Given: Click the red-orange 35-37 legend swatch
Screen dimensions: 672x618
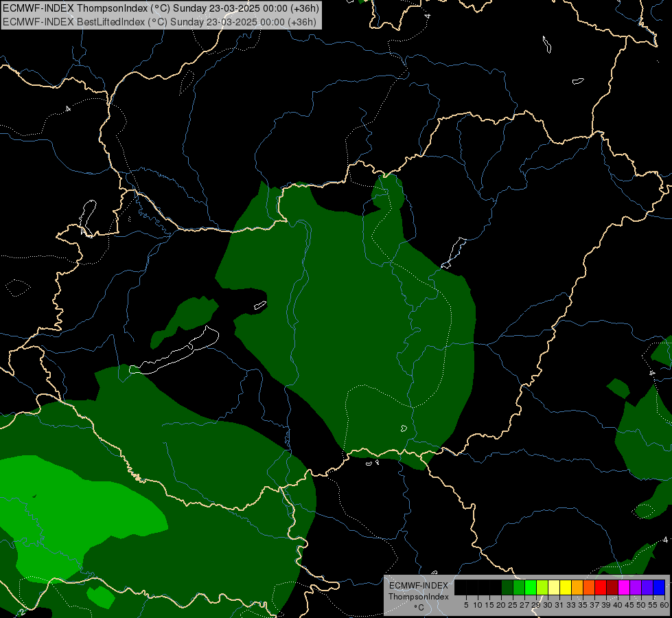Looking at the screenshot, I should pyautogui.click(x=589, y=587).
